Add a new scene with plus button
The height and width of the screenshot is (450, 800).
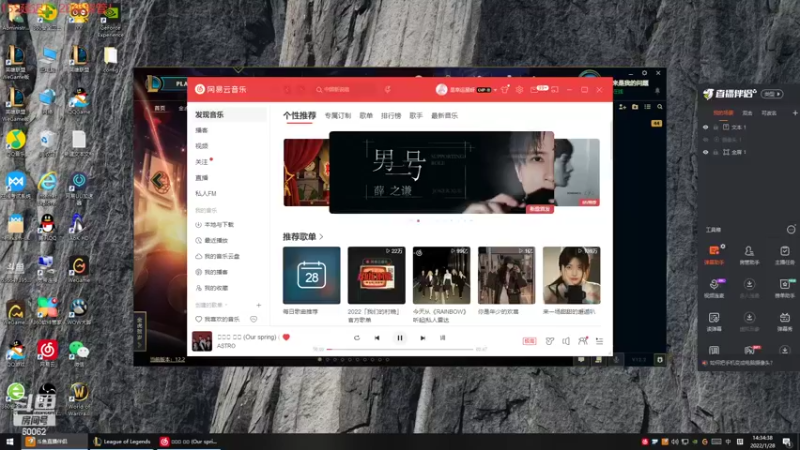point(794,113)
